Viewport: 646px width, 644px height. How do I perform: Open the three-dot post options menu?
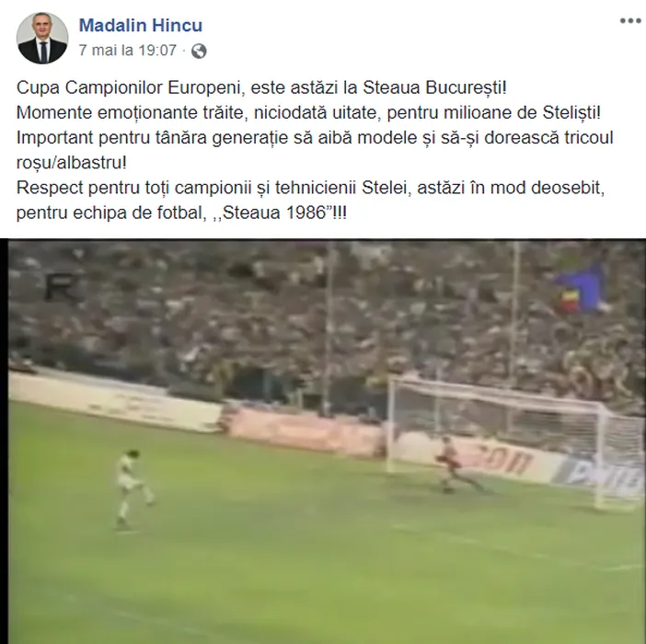tap(630, 20)
